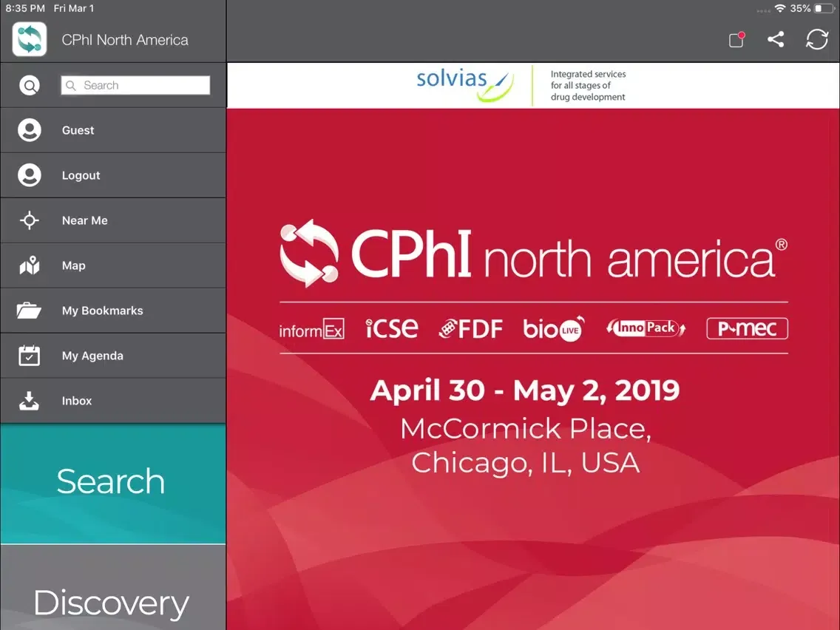Tap the teal Search tile
The height and width of the screenshot is (630, 840).
pos(113,483)
